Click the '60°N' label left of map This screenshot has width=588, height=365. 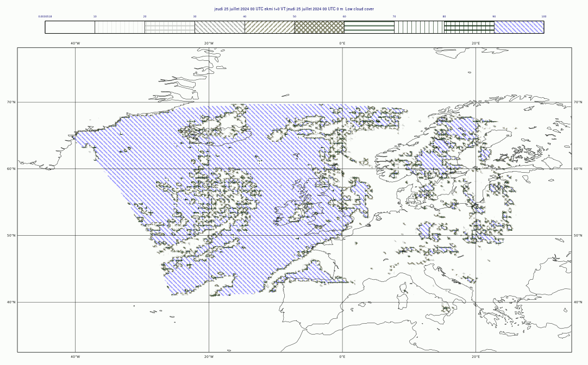point(11,168)
